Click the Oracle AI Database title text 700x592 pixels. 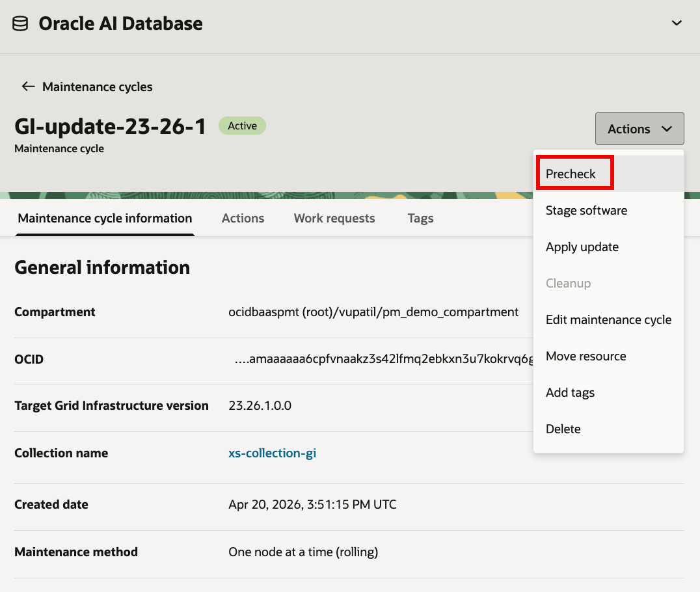[120, 23]
